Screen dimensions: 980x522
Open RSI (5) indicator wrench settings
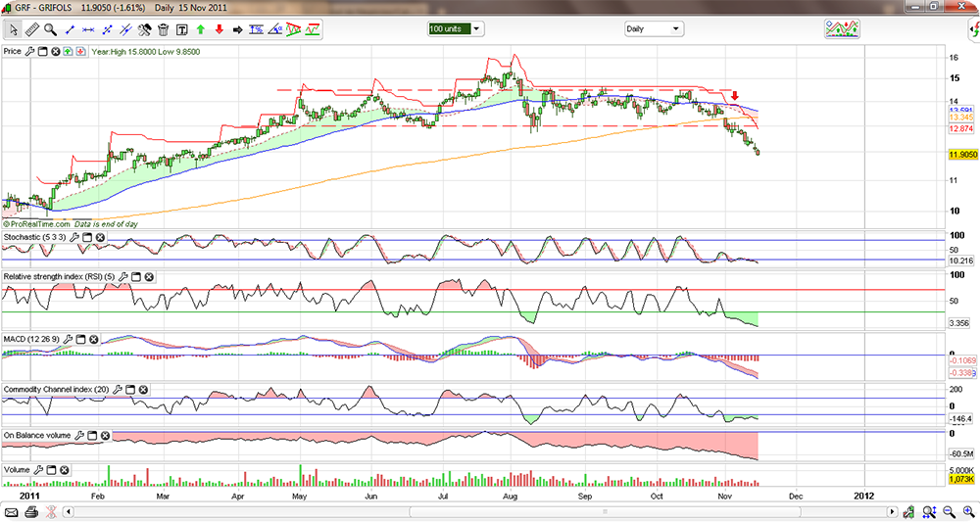pyautogui.click(x=123, y=275)
